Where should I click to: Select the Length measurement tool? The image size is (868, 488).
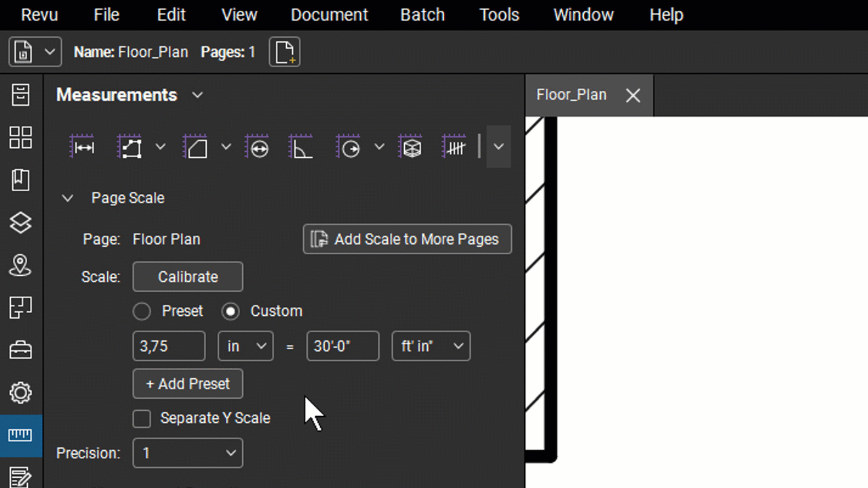click(x=83, y=147)
